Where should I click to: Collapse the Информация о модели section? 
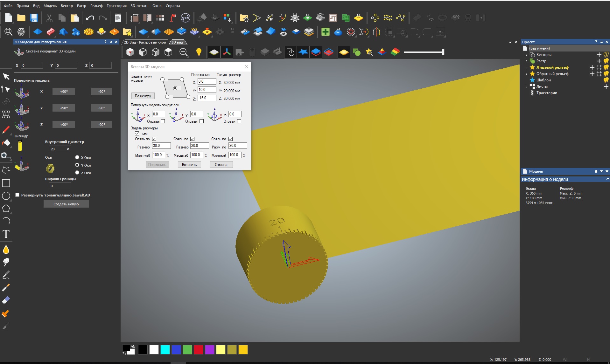click(x=607, y=179)
